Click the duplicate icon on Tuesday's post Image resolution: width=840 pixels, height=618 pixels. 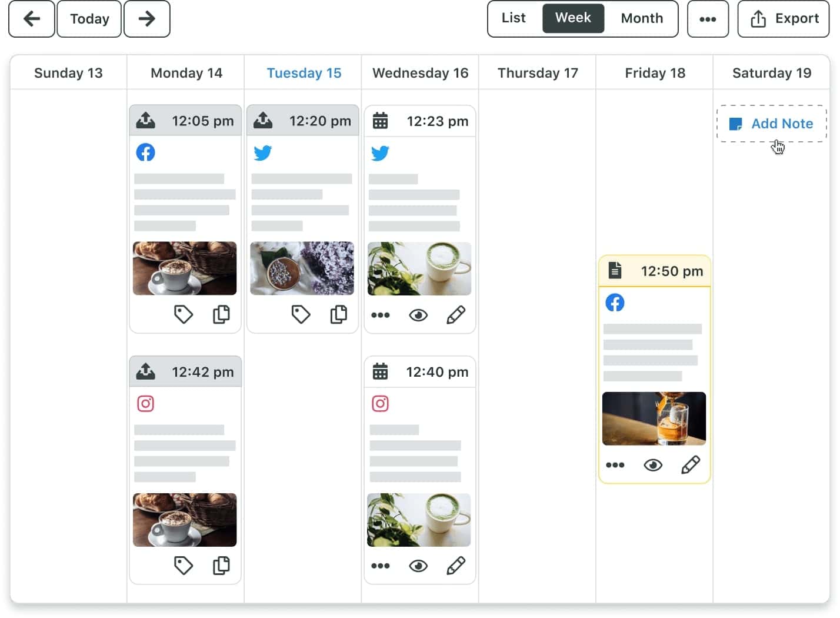[339, 314]
